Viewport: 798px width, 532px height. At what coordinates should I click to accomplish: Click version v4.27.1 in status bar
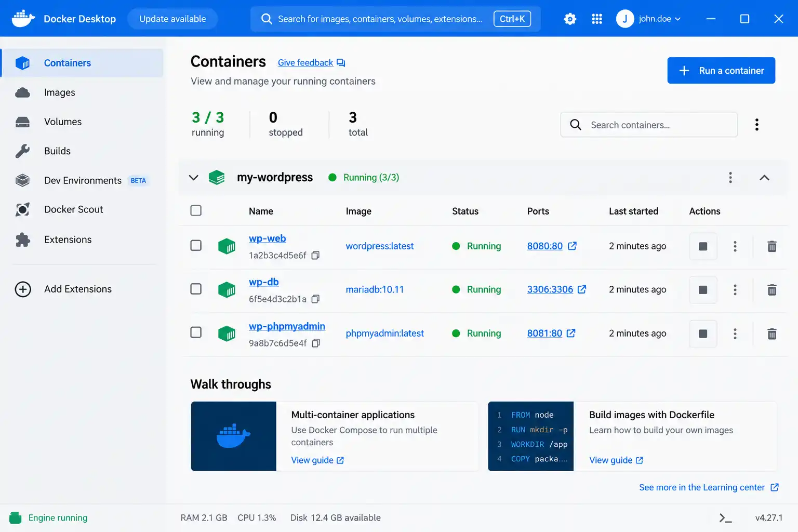click(x=769, y=518)
